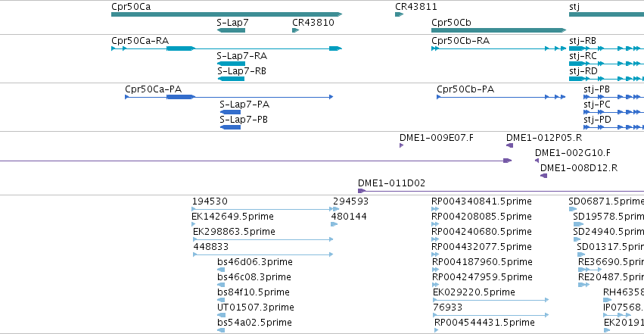Select EST RP004187960.5prime
Viewport: 644px width, 334px height.
pyautogui.click(x=435, y=270)
